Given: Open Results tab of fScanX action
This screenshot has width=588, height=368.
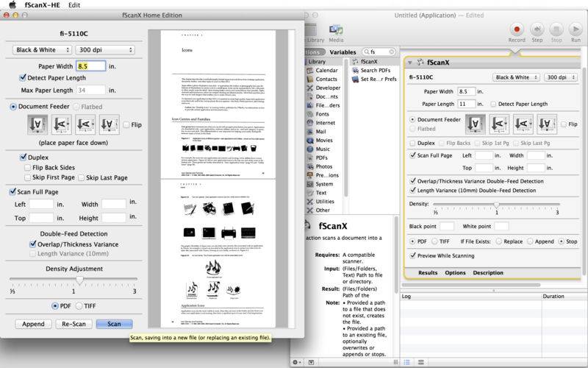Looking at the screenshot, I should [428, 272].
